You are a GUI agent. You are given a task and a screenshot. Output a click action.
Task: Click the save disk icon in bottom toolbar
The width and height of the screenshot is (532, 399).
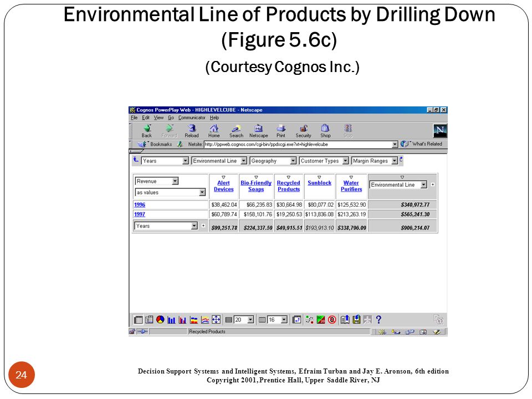pos(356,320)
